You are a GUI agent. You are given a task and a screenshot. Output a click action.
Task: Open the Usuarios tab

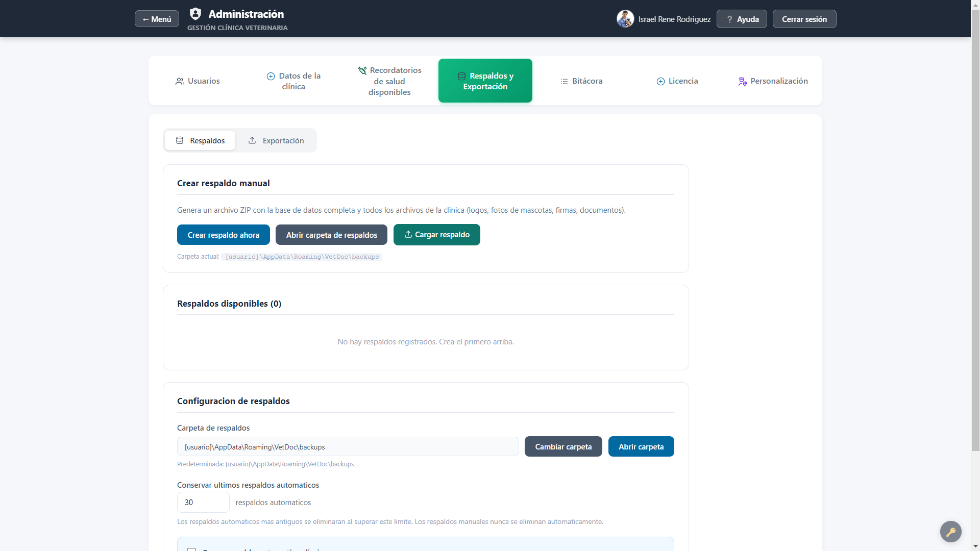point(198,81)
